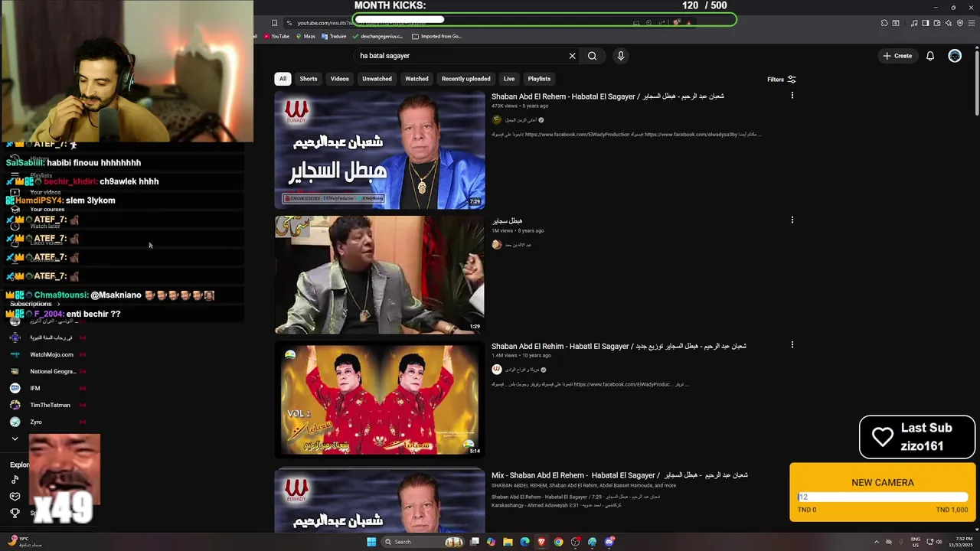Open second video thumbnail with 1:29 duration
The height and width of the screenshot is (551, 980).
380,275
